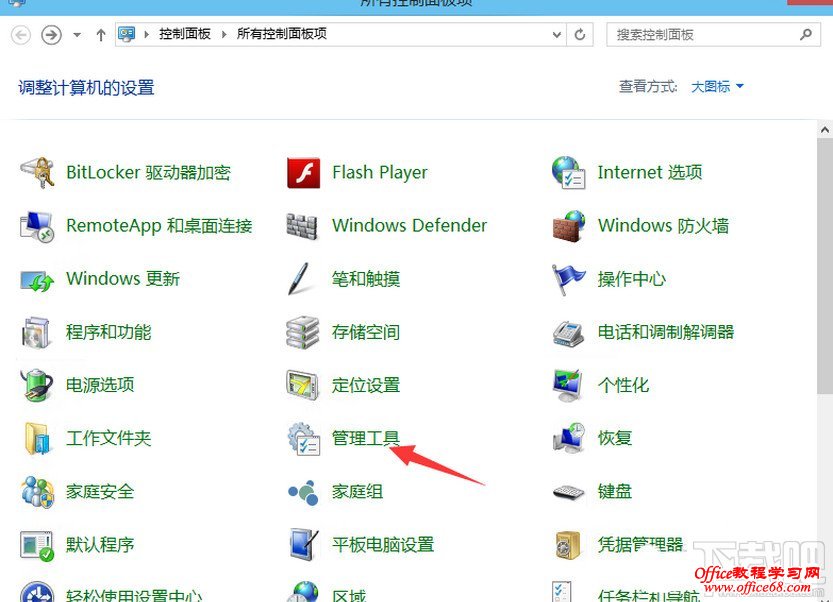This screenshot has width=833, height=602.
Task: Expand the address bar history dropdown
Action: point(556,35)
